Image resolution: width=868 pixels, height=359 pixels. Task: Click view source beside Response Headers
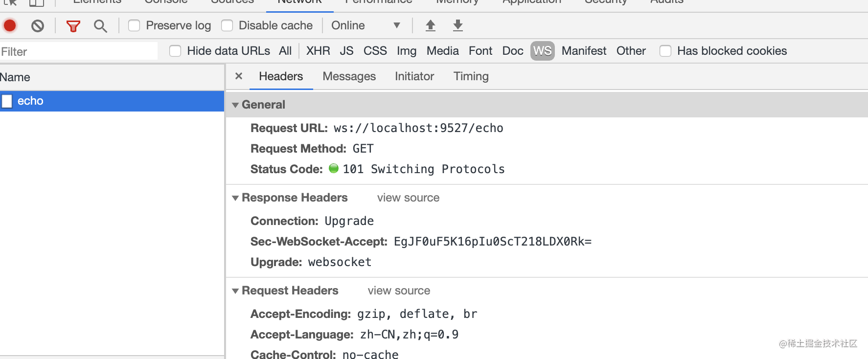click(x=408, y=198)
